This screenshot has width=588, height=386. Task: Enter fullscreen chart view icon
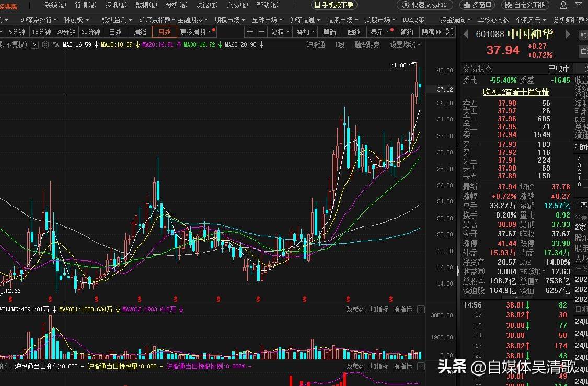pyautogui.click(x=449, y=32)
